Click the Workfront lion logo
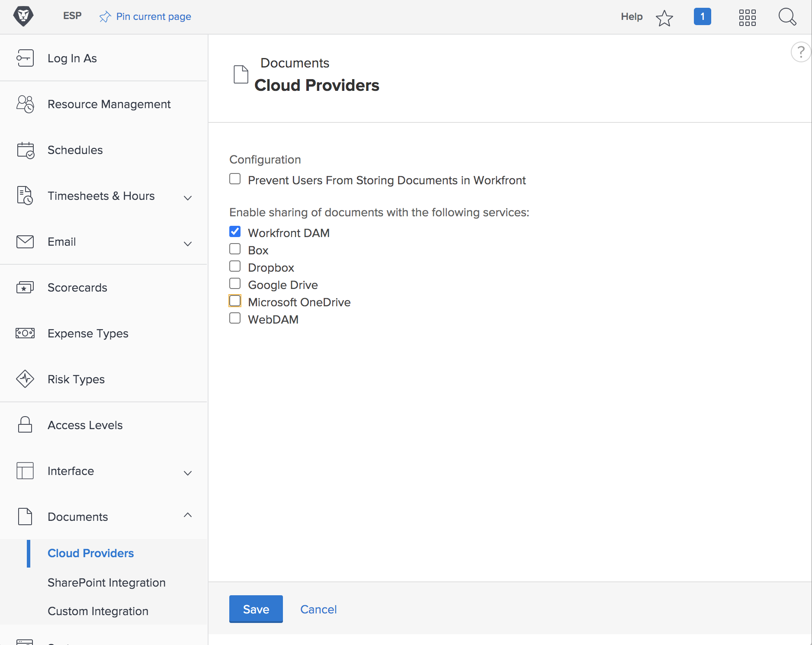This screenshot has width=812, height=645. tap(24, 16)
